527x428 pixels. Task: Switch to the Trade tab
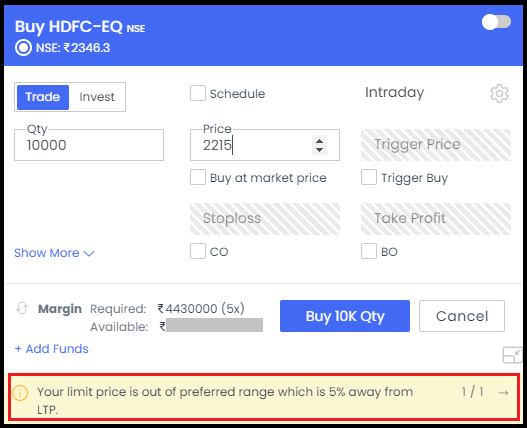pyautogui.click(x=43, y=97)
